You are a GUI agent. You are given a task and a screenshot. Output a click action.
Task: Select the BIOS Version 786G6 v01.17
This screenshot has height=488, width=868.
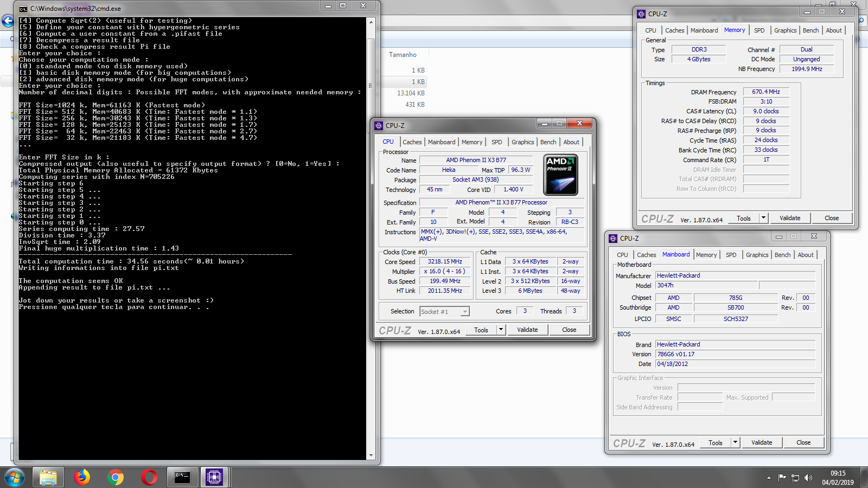click(736, 355)
